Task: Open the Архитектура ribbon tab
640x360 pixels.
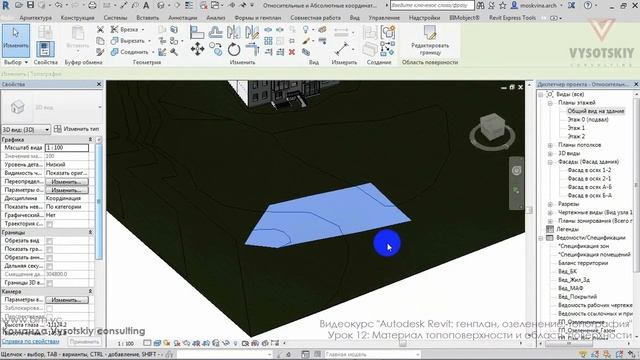Action: [x=36, y=18]
